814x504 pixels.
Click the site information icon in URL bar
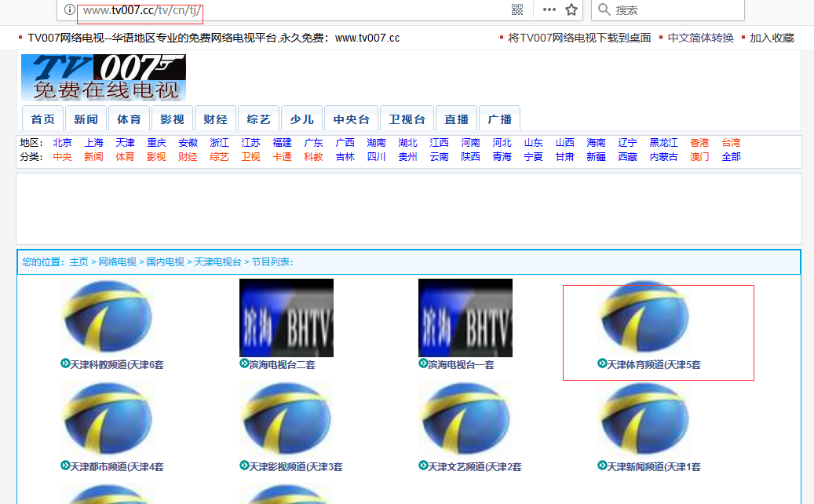tap(70, 9)
